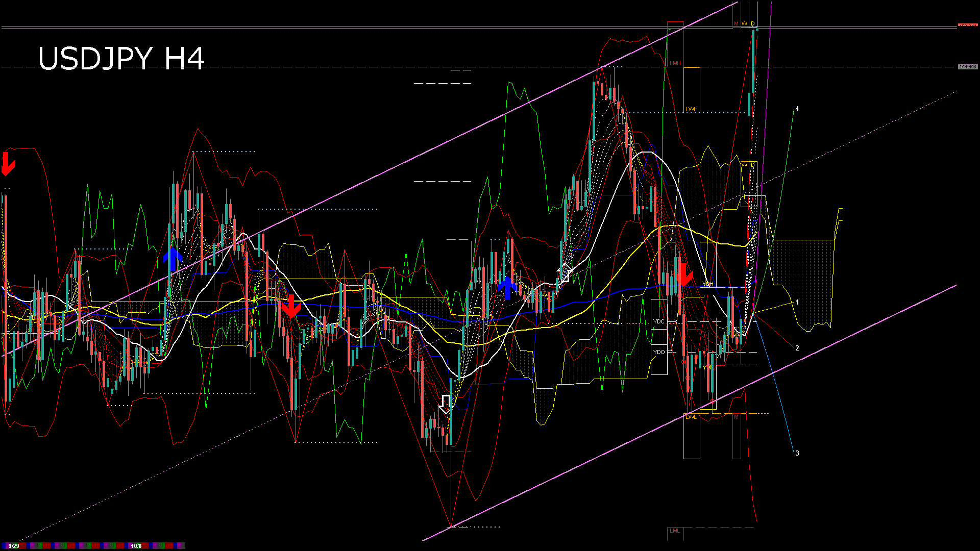Select red down arrow above first candle

coord(8,164)
